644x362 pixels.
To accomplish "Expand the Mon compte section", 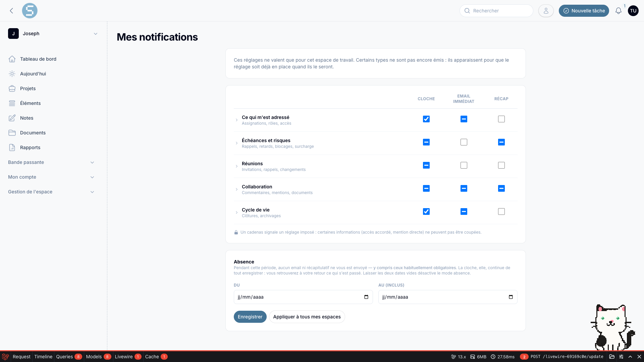I will [x=51, y=177].
